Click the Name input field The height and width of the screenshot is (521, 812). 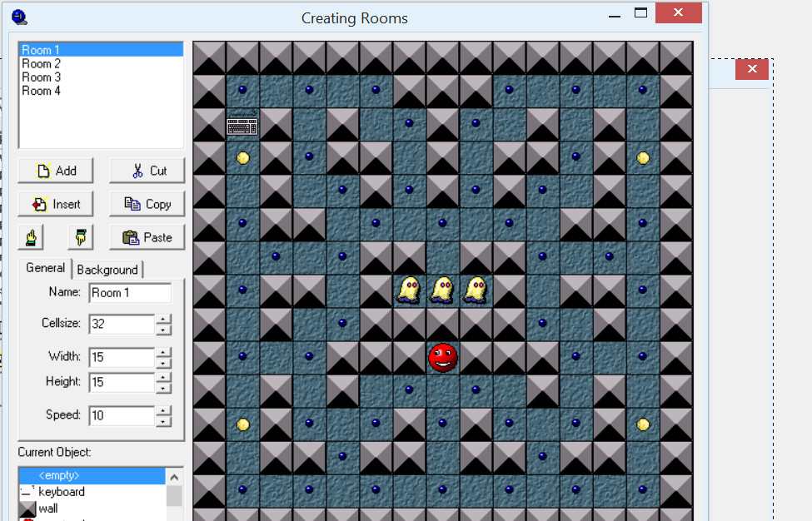[130, 293]
